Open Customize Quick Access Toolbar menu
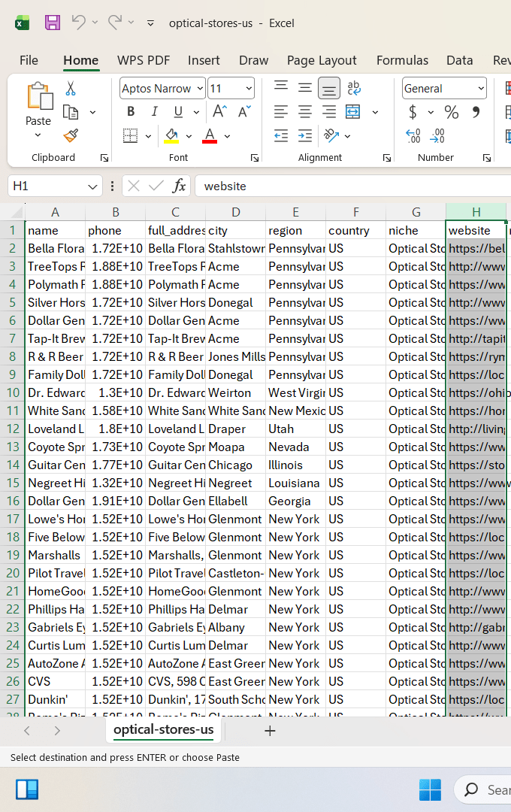511x812 pixels. 150,23
